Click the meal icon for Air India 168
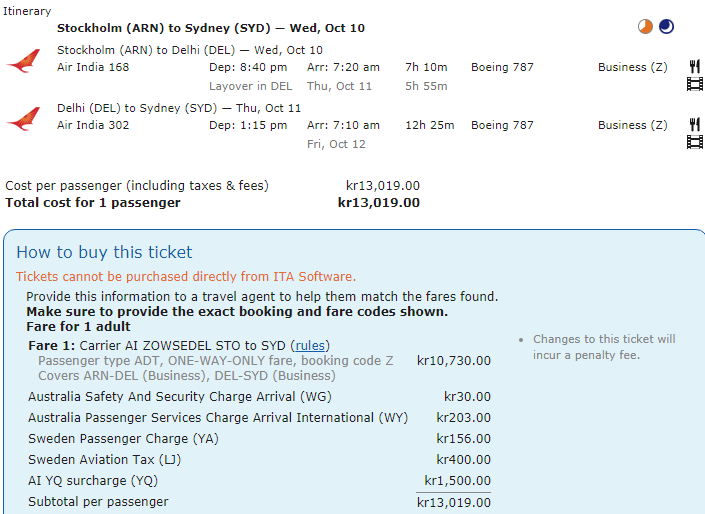 pyautogui.click(x=694, y=67)
